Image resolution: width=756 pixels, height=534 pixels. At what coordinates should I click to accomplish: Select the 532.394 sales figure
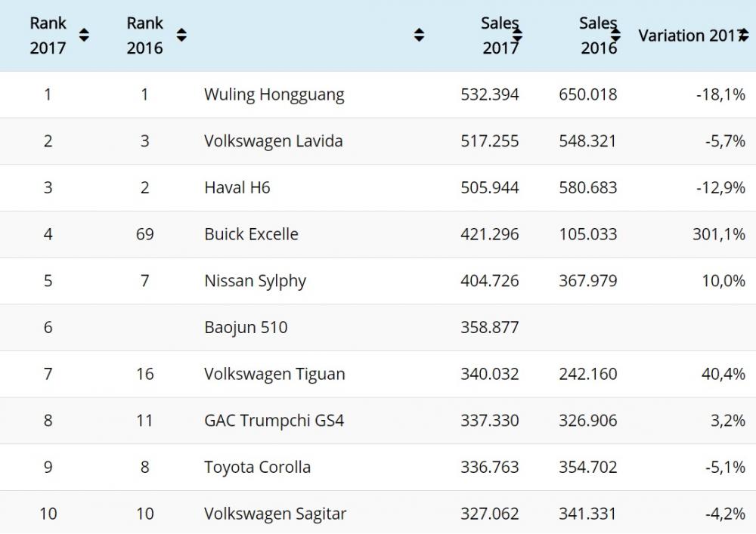[x=489, y=94]
